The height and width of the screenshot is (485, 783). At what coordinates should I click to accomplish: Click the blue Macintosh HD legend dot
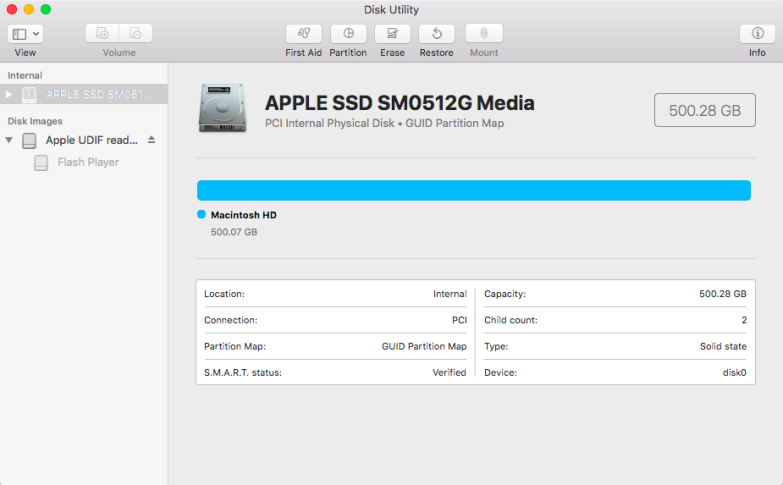202,215
